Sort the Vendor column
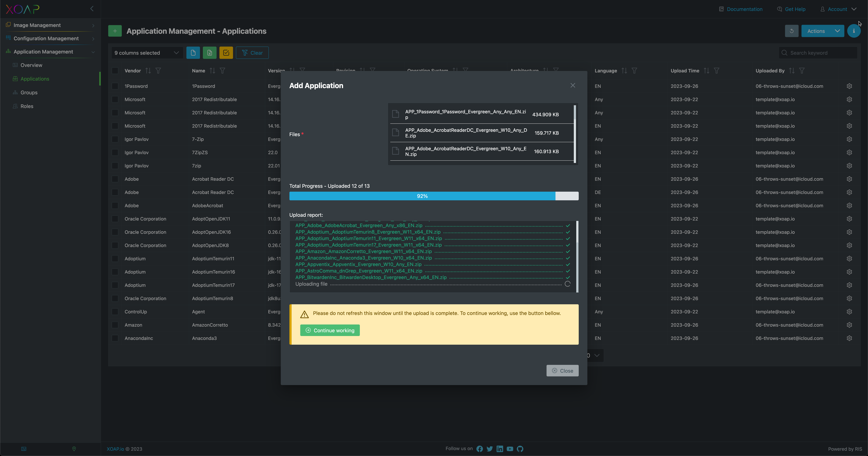 point(148,71)
